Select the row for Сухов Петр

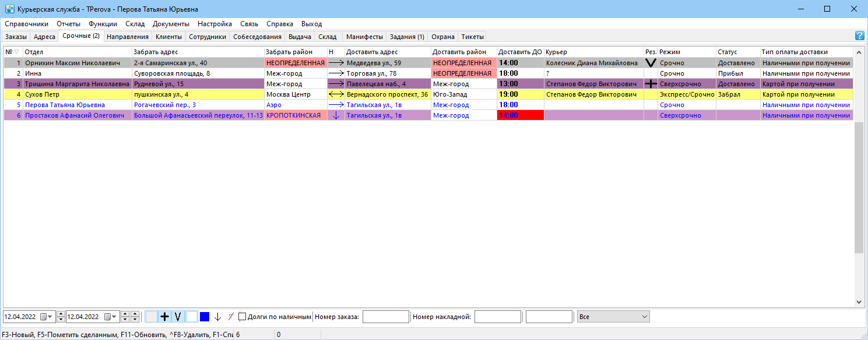point(428,94)
